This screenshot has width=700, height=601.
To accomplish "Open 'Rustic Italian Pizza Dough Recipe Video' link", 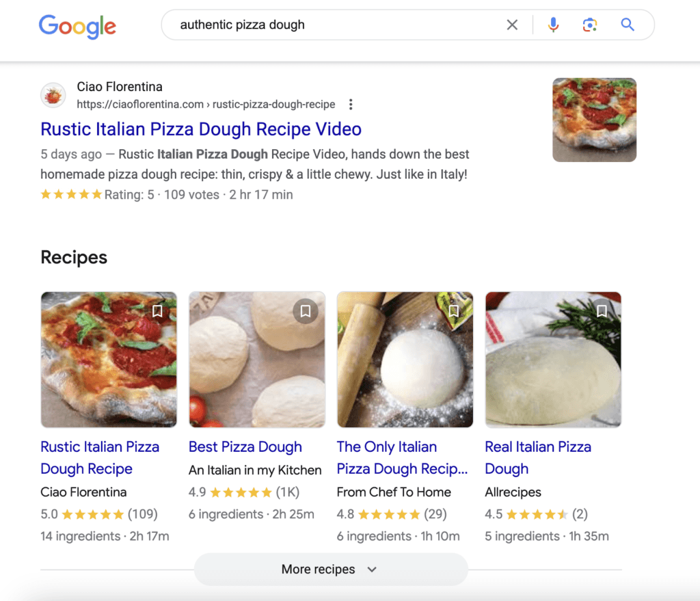I will (201, 129).
